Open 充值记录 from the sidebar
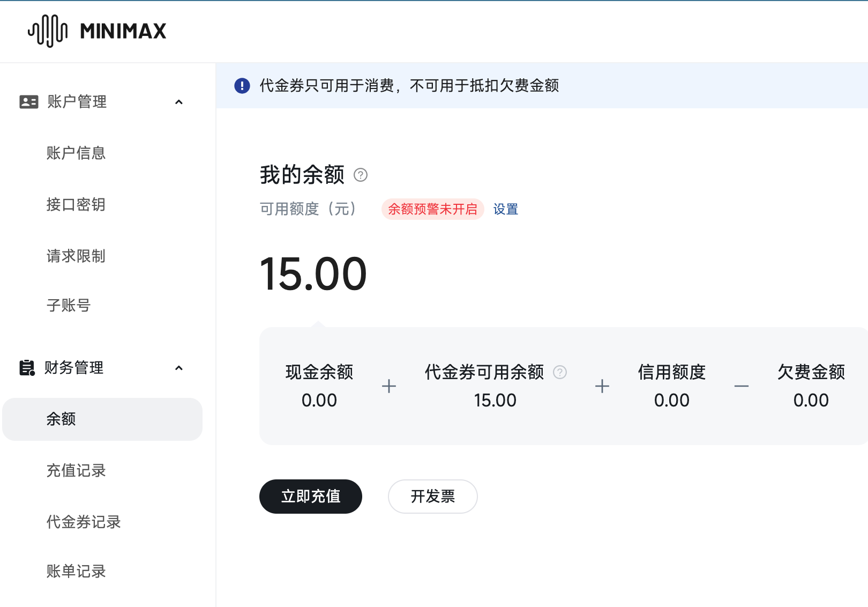The width and height of the screenshot is (868, 607). [x=76, y=471]
